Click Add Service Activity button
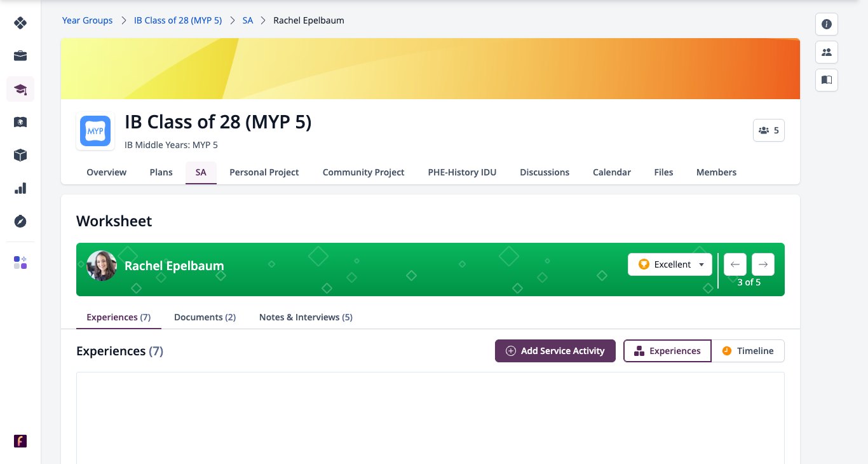 coord(555,351)
